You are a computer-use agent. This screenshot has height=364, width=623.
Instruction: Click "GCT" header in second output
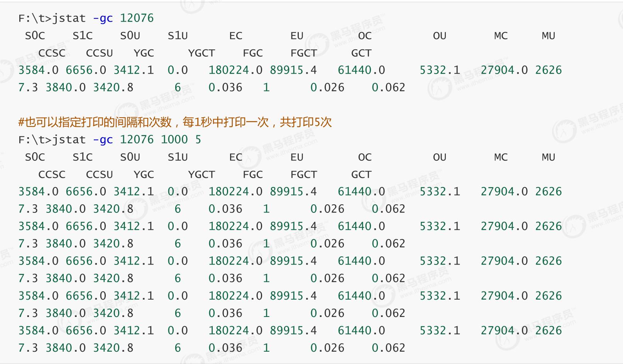click(361, 175)
